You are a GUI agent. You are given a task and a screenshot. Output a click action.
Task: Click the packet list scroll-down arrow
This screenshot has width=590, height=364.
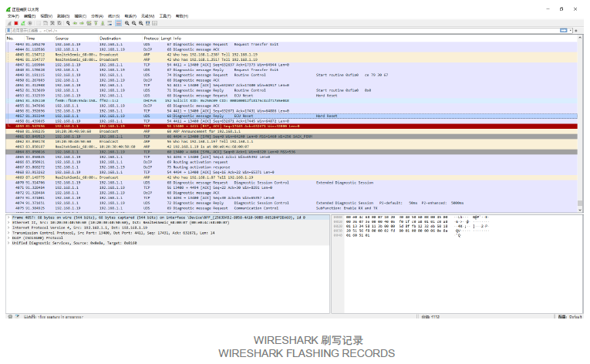click(580, 210)
